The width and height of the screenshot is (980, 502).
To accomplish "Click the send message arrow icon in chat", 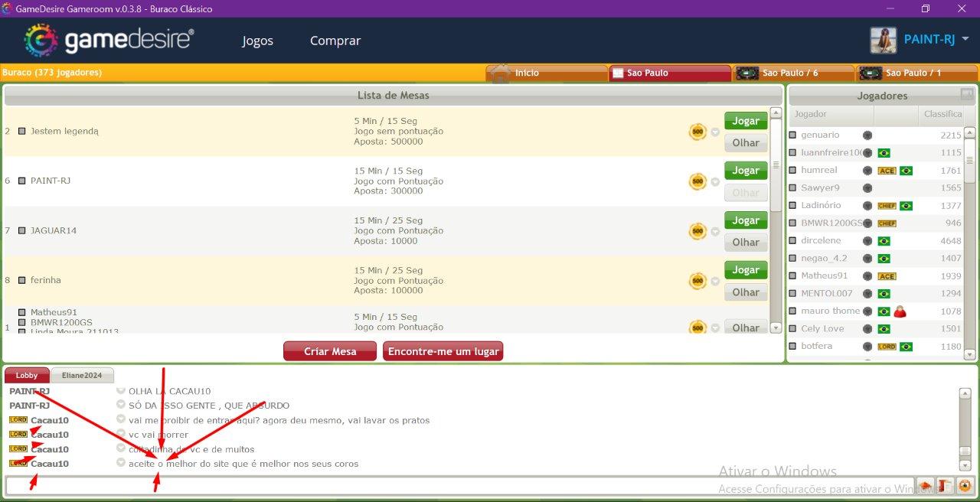I will coord(926,486).
